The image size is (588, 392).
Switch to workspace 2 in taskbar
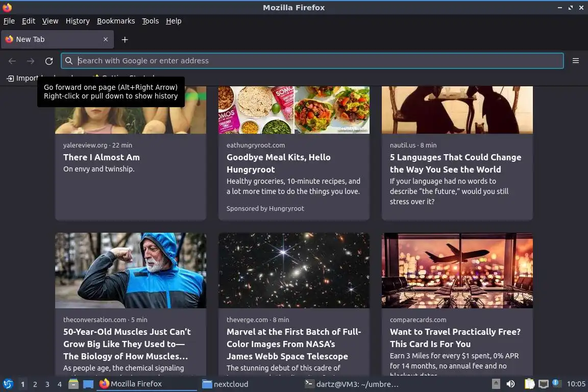(35, 384)
